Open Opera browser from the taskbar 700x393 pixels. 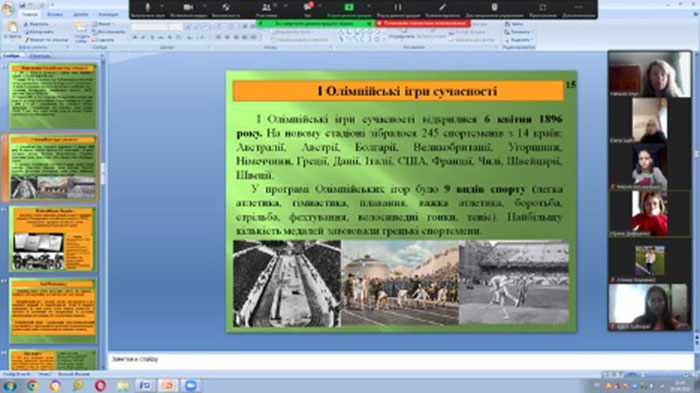coord(100,385)
